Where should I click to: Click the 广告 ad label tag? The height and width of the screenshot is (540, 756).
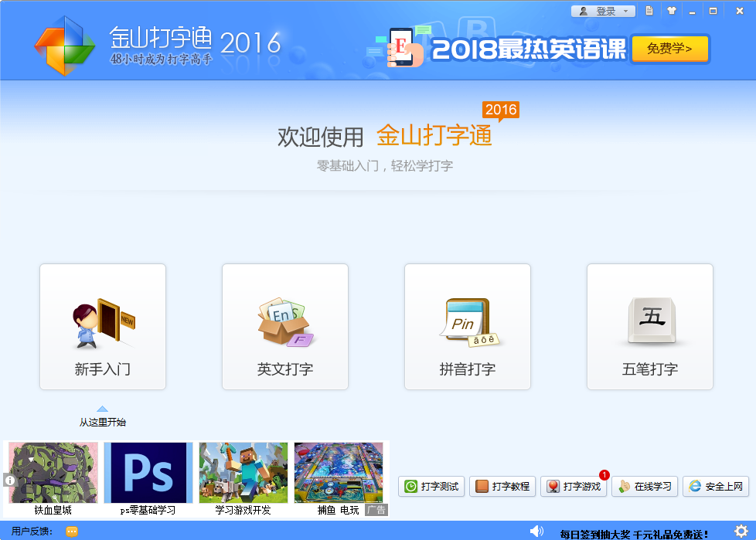(376, 510)
